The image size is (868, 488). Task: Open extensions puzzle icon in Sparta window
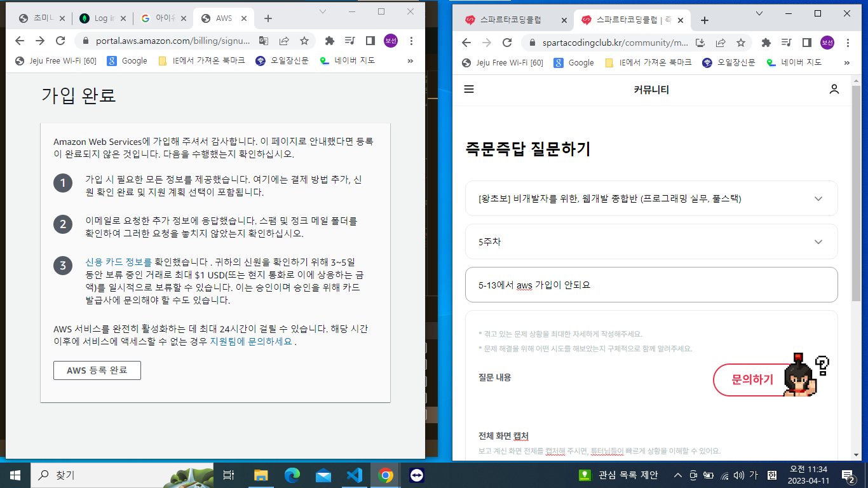point(766,43)
